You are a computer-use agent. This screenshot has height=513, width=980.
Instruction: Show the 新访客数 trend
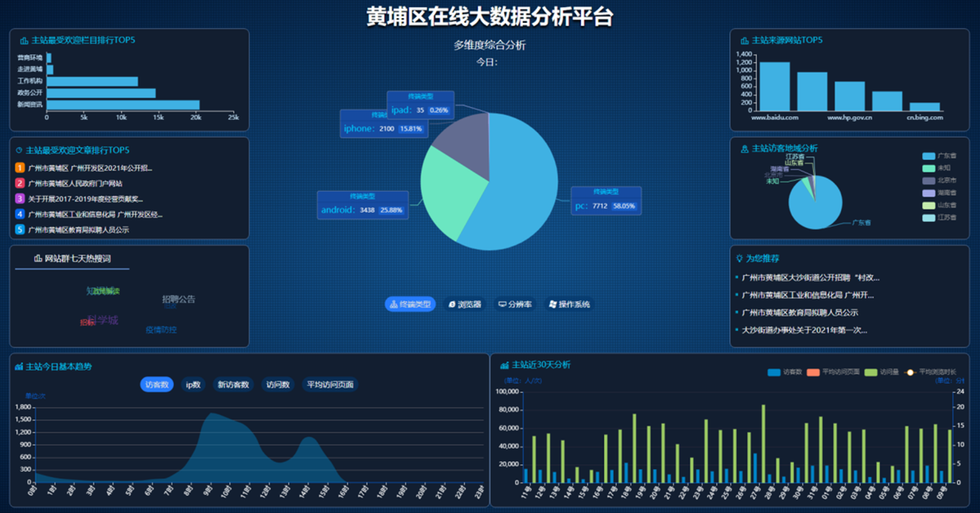(x=232, y=385)
